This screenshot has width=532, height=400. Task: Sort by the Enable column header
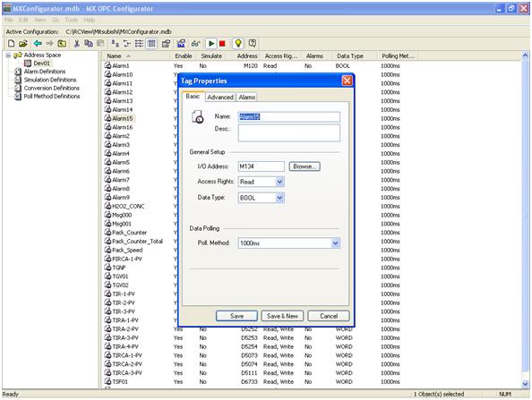point(184,56)
